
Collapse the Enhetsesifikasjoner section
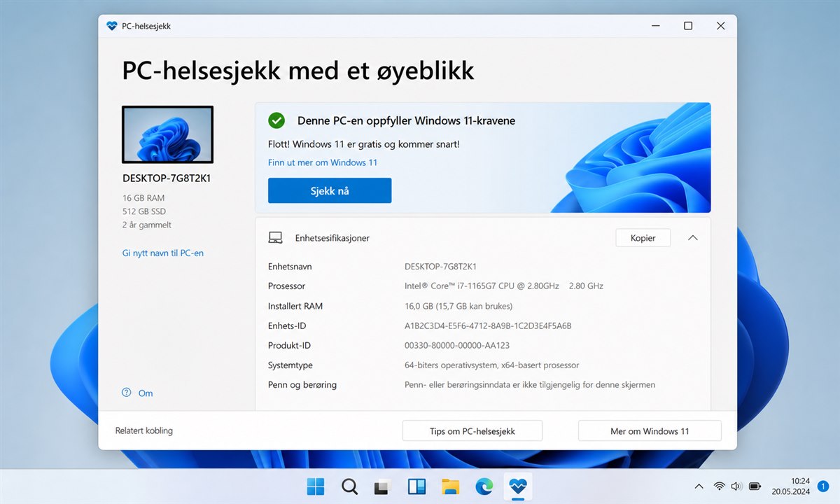693,238
